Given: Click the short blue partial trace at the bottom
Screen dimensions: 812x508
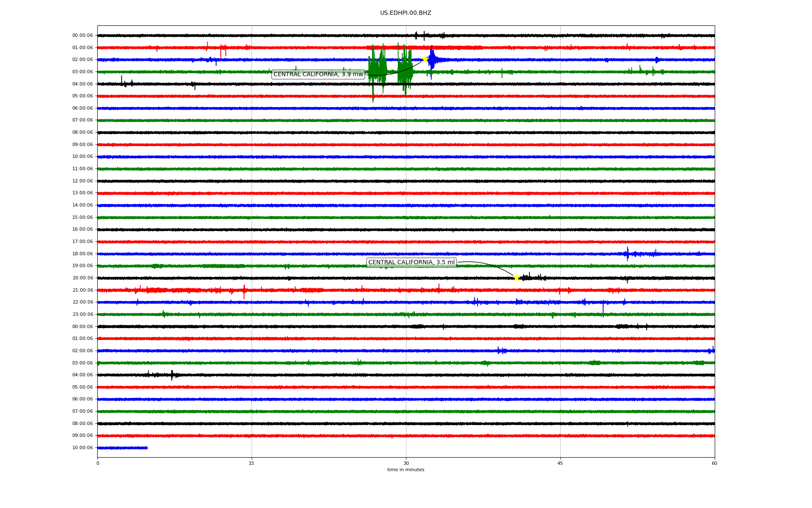Looking at the screenshot, I should click(x=122, y=448).
